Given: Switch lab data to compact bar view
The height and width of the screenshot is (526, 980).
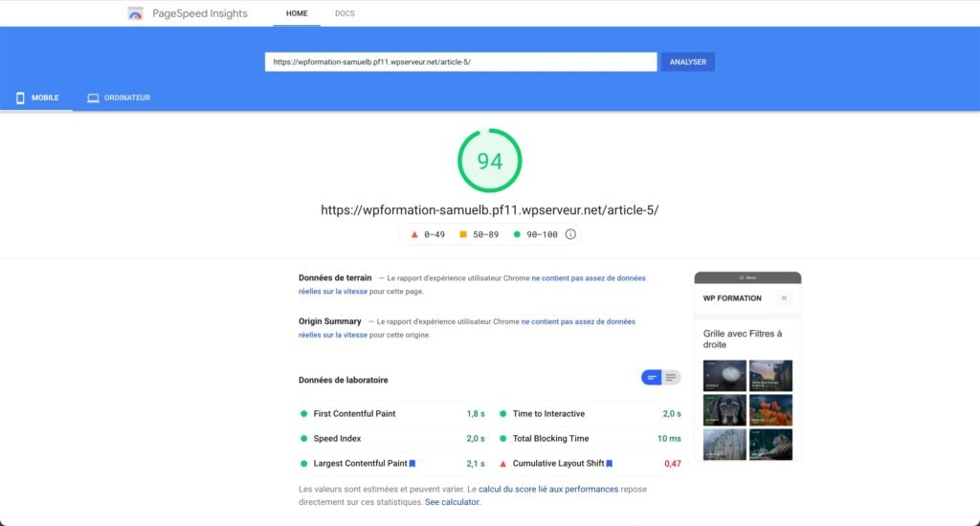Looking at the screenshot, I should [x=652, y=378].
